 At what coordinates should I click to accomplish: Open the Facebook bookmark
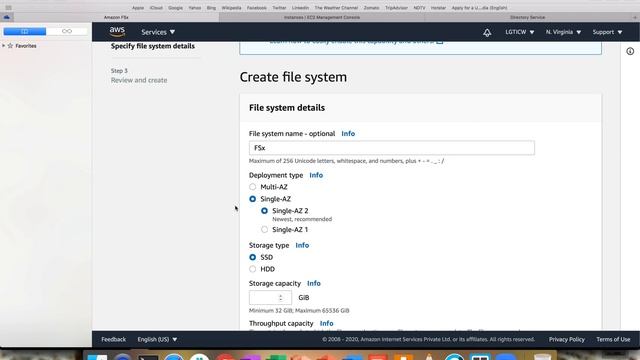click(x=257, y=8)
